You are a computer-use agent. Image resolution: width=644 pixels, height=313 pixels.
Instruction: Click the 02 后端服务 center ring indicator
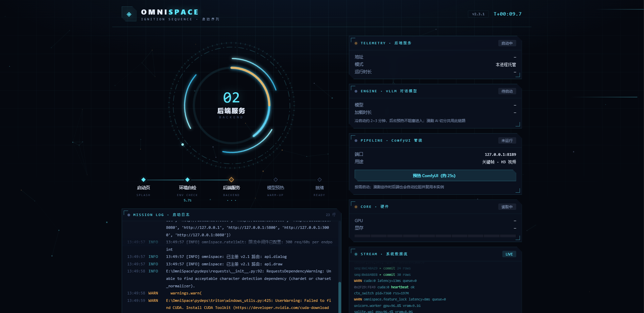[x=231, y=105]
